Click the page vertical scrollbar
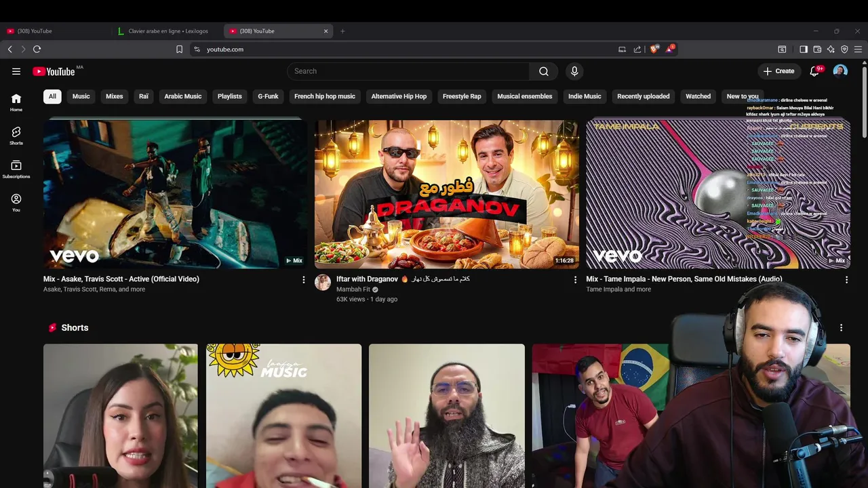Viewport: 868px width, 488px height. [x=865, y=102]
